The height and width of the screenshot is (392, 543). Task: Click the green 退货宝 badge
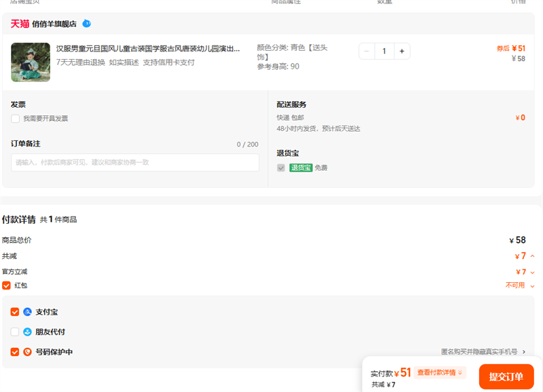301,168
